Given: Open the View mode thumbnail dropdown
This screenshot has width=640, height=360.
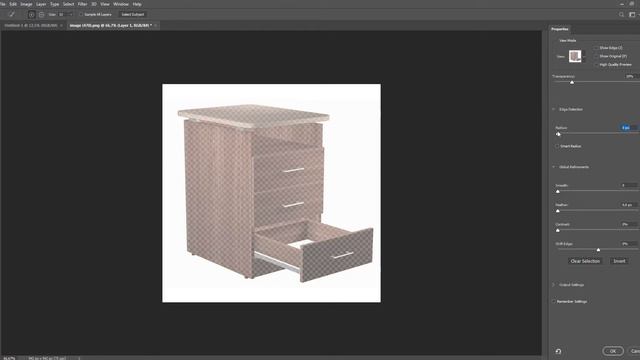Looking at the screenshot, I should click(584, 56).
